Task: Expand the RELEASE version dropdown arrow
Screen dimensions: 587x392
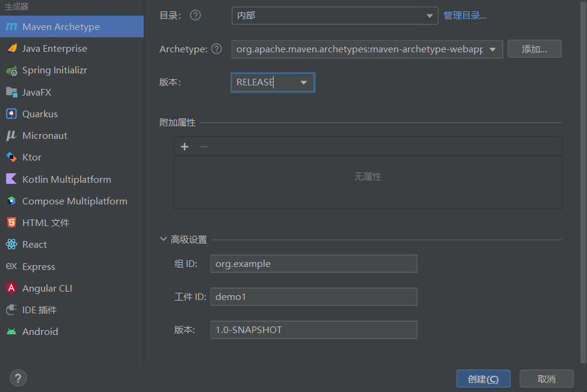Action: [x=304, y=82]
